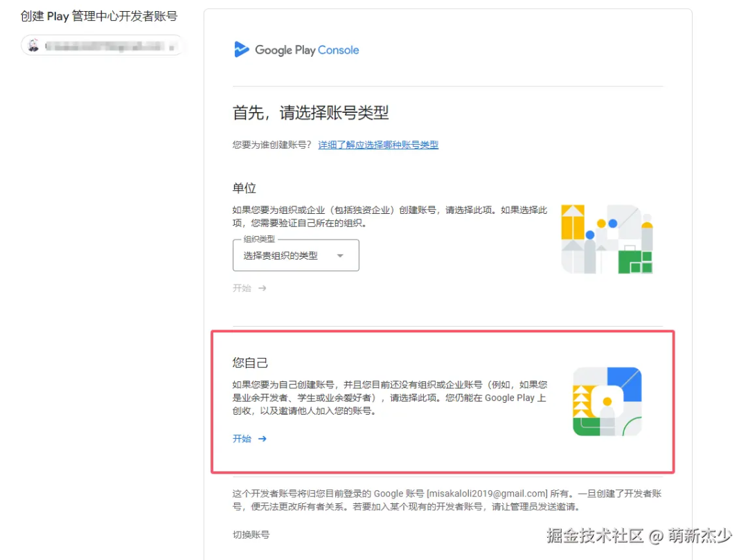Click the paragraph mentioning misakaloli2019@gmail.com
The height and width of the screenshot is (560, 748).
point(447,500)
